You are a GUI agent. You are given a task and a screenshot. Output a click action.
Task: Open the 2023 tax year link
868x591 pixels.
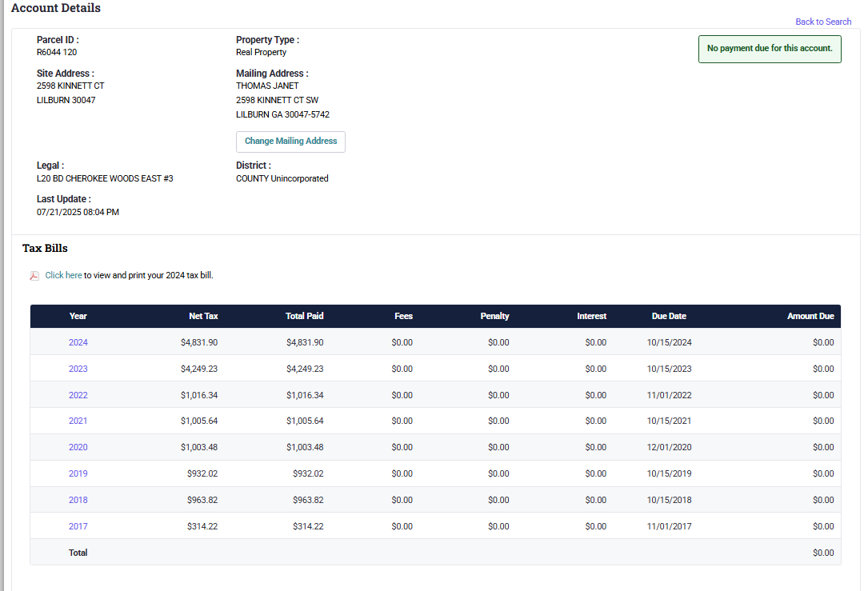pos(78,369)
